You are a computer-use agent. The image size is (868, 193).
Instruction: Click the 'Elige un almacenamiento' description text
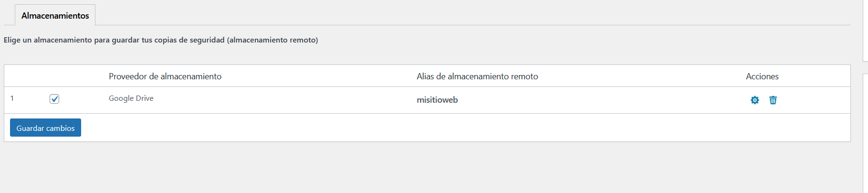click(x=161, y=40)
